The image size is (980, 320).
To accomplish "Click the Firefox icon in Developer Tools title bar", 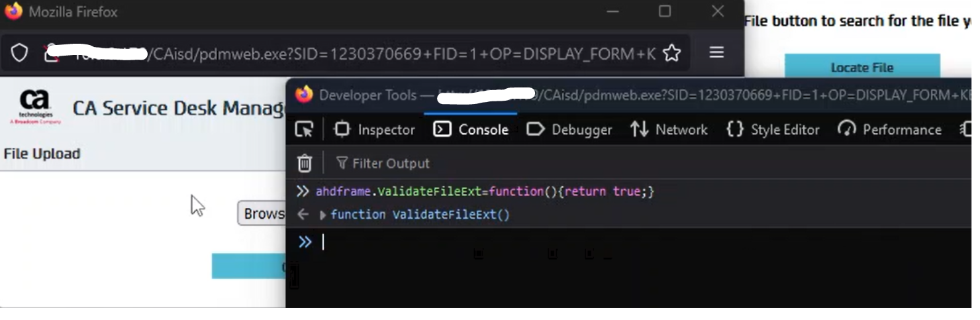I will point(304,95).
